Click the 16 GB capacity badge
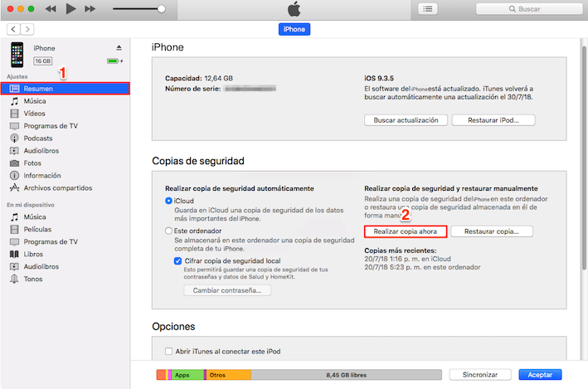 pos(43,61)
